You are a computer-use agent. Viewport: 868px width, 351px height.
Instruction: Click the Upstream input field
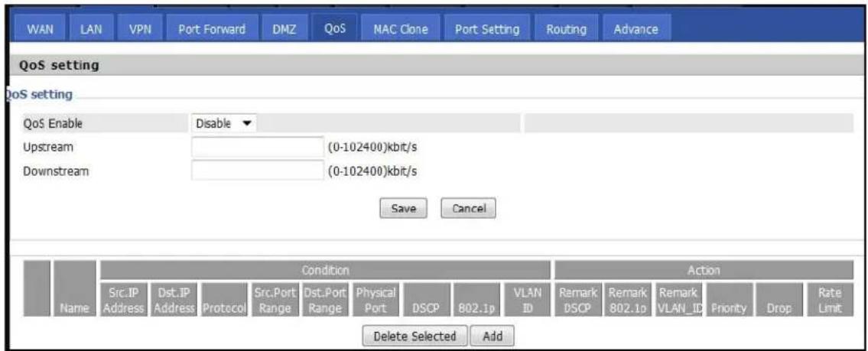click(258, 148)
